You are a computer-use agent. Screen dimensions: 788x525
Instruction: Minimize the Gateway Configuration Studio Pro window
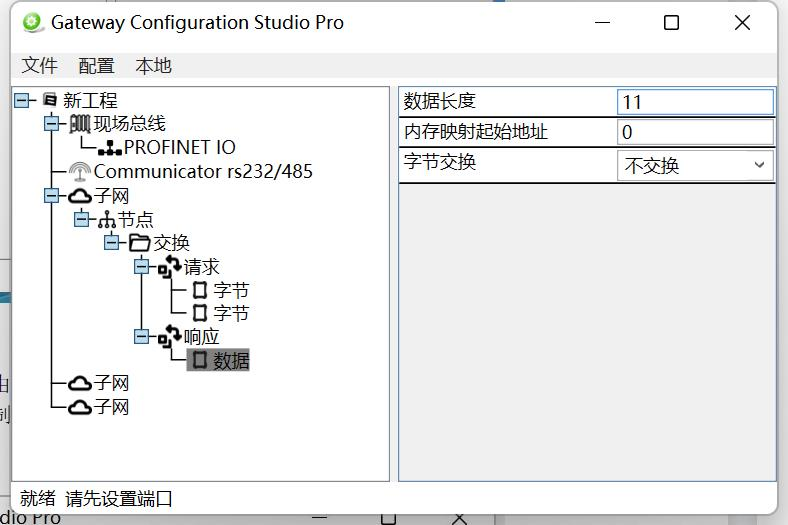(602, 23)
